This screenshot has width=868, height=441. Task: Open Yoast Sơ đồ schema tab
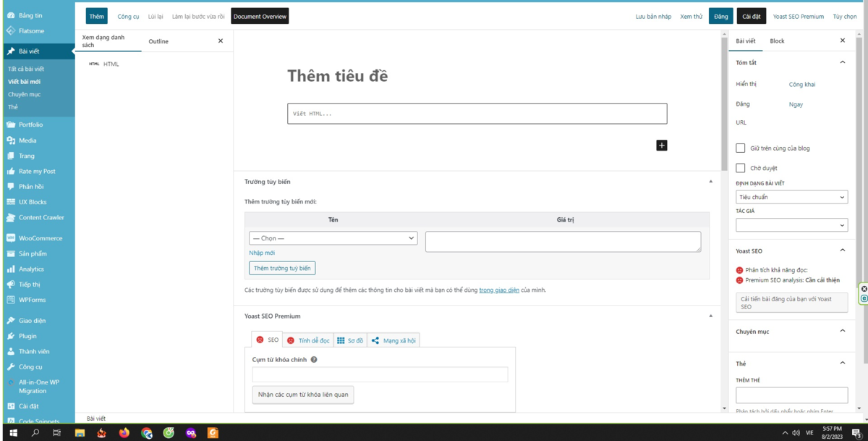coord(350,340)
